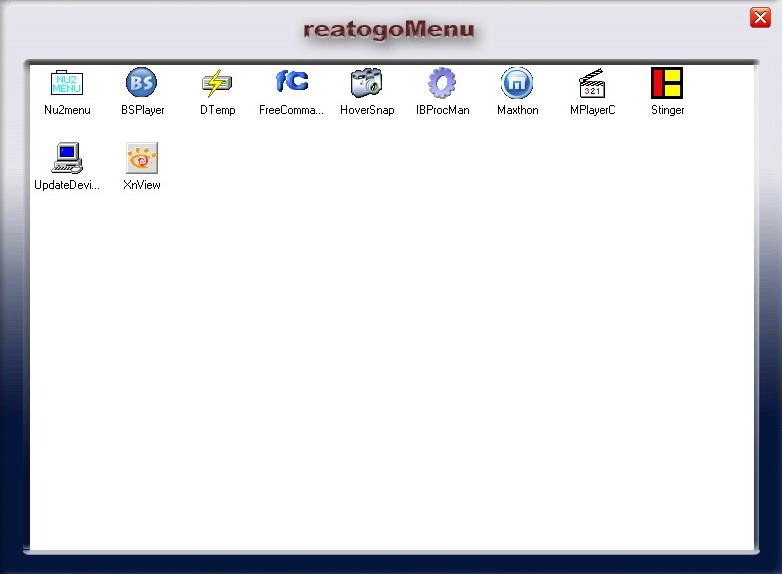
Task: Select the "HoverSnap" label text
Action: 367,110
